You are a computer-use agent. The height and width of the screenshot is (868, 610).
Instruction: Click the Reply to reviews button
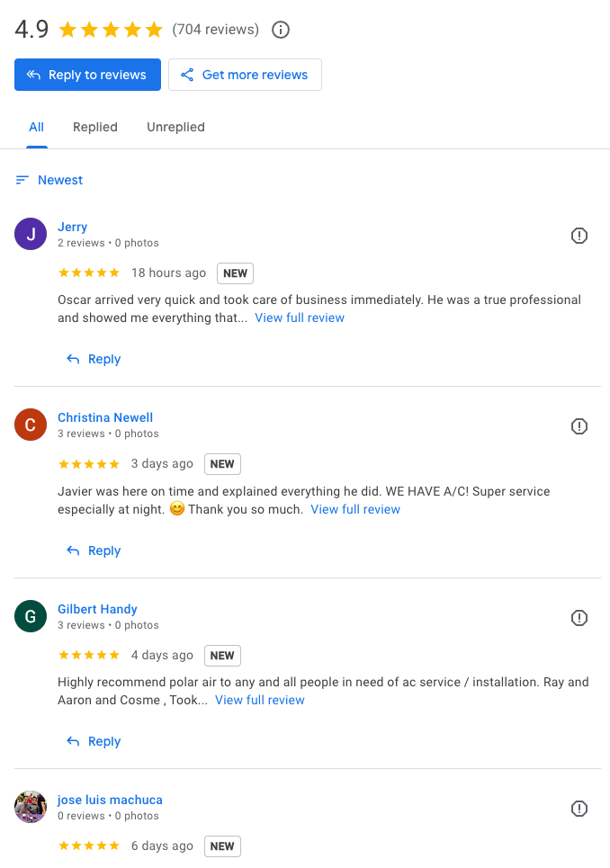[87, 75]
